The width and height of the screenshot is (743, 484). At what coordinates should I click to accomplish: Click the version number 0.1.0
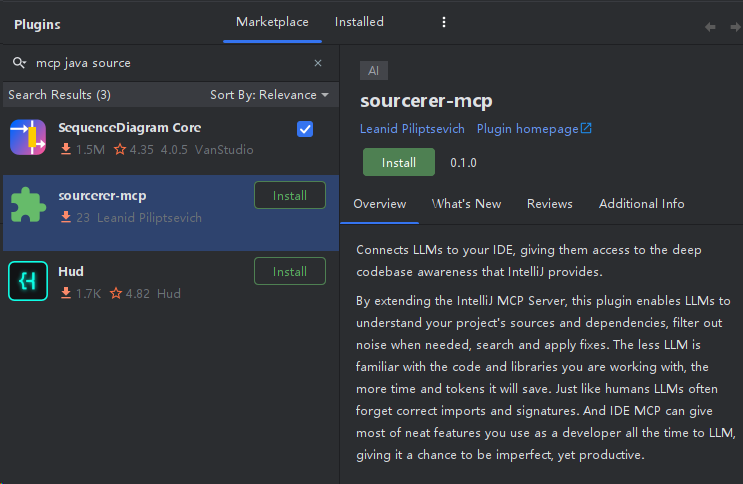coord(463,163)
